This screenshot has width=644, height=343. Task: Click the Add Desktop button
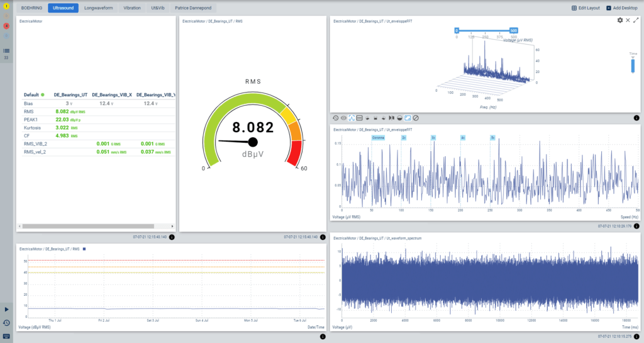(x=621, y=8)
